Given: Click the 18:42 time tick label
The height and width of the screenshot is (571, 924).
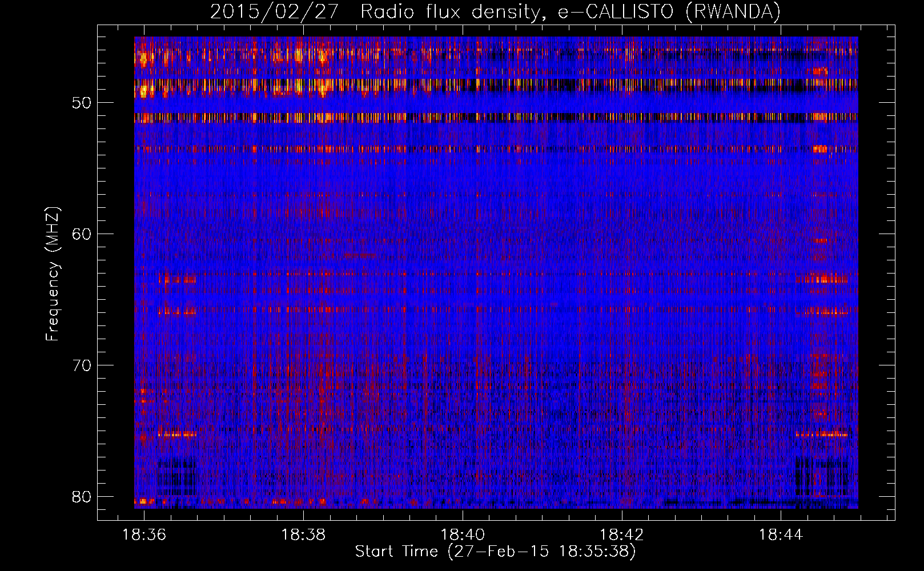Looking at the screenshot, I should tap(622, 534).
